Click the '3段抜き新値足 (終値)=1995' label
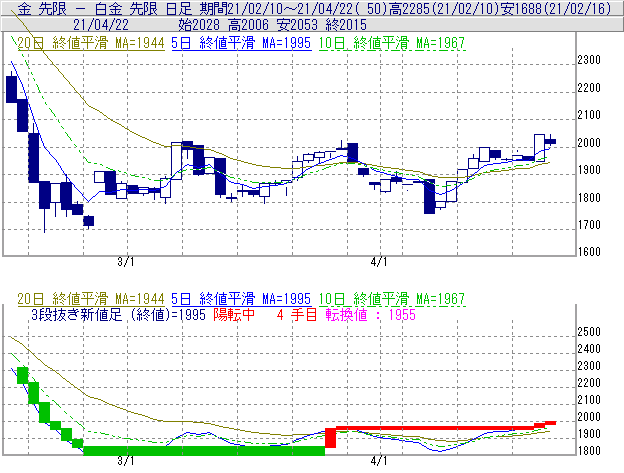 pos(118,315)
